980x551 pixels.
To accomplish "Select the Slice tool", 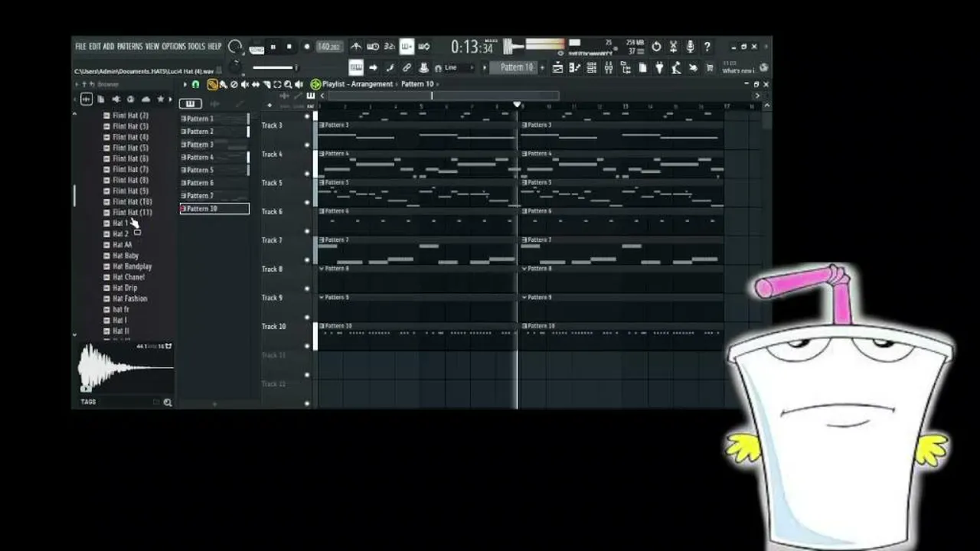I will coord(266,84).
